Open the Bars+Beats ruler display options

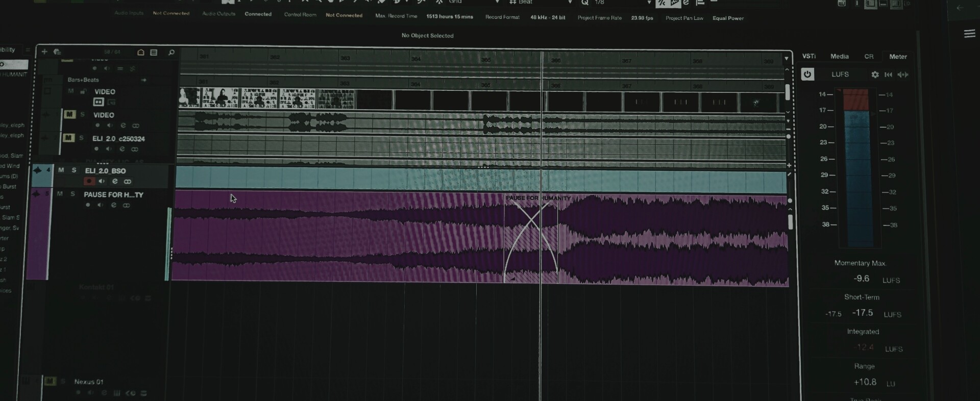(143, 80)
